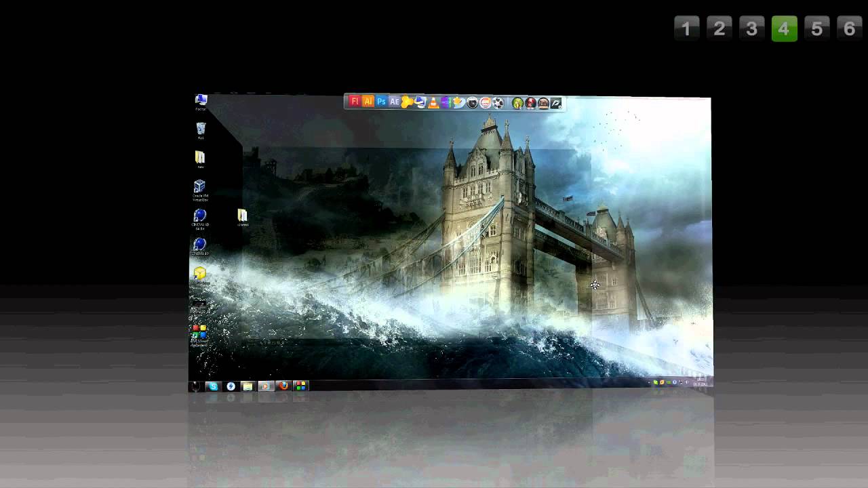
Task: Switch to desktop number 2
Action: pyautogui.click(x=719, y=28)
